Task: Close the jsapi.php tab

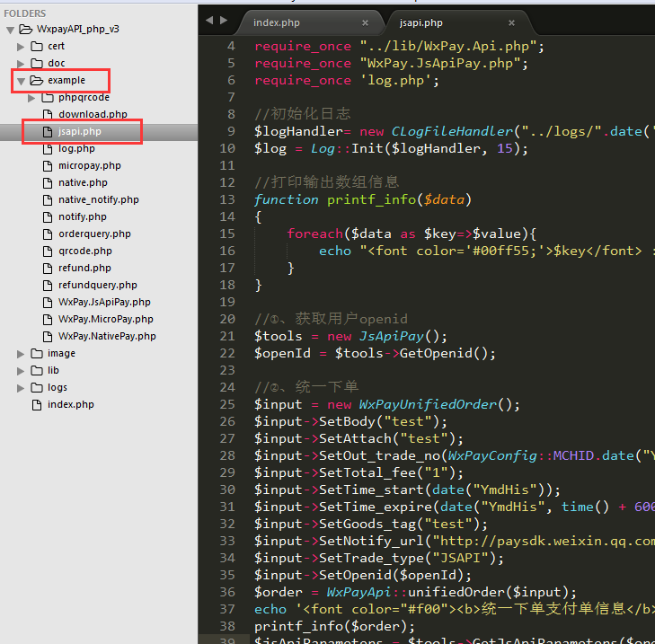Action: pyautogui.click(x=511, y=23)
